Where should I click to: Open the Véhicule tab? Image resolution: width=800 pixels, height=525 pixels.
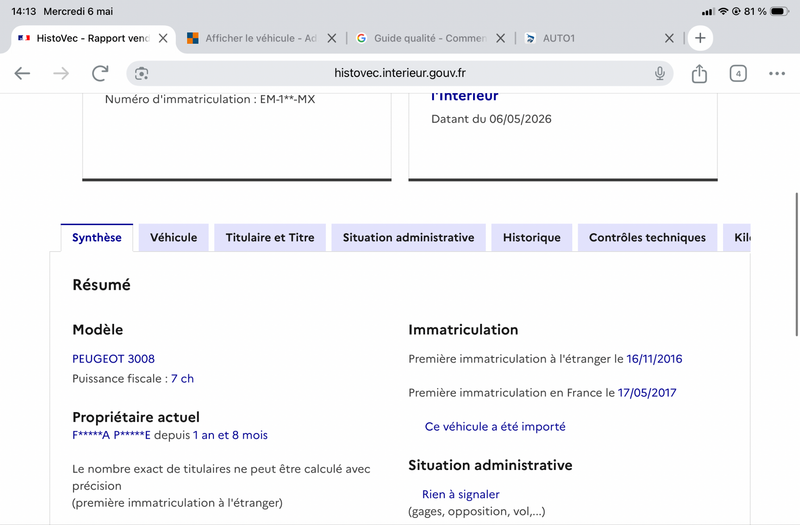(173, 238)
